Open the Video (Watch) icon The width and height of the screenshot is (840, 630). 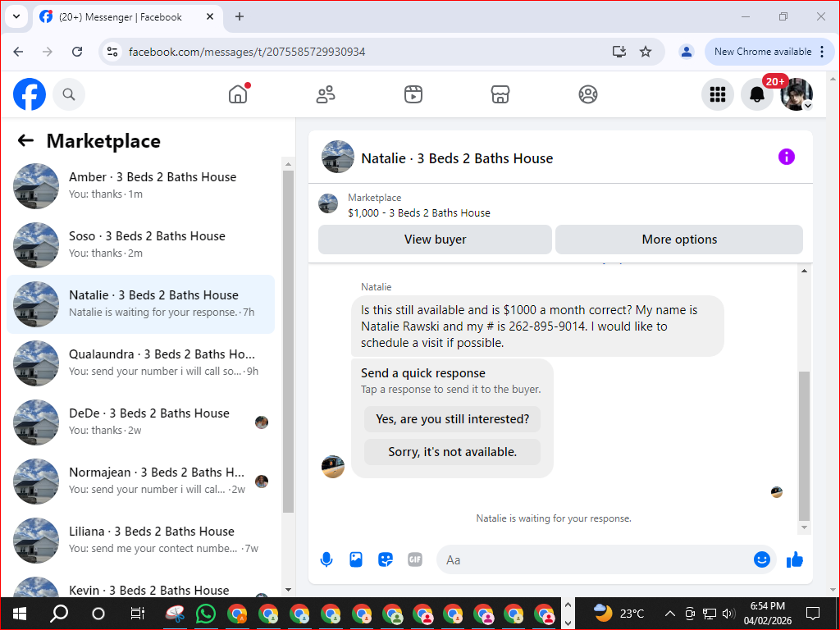413,94
